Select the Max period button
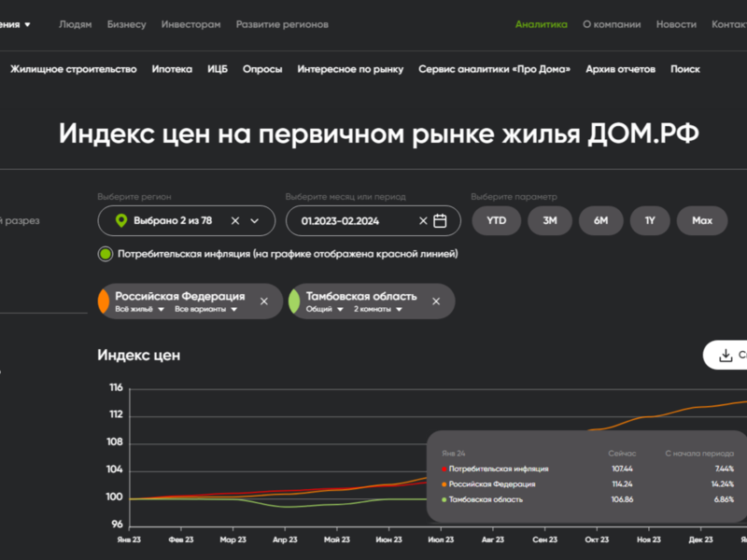 702,220
